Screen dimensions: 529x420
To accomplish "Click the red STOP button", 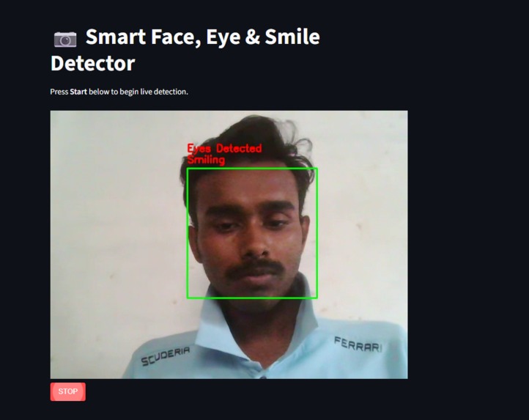I will tap(68, 391).
